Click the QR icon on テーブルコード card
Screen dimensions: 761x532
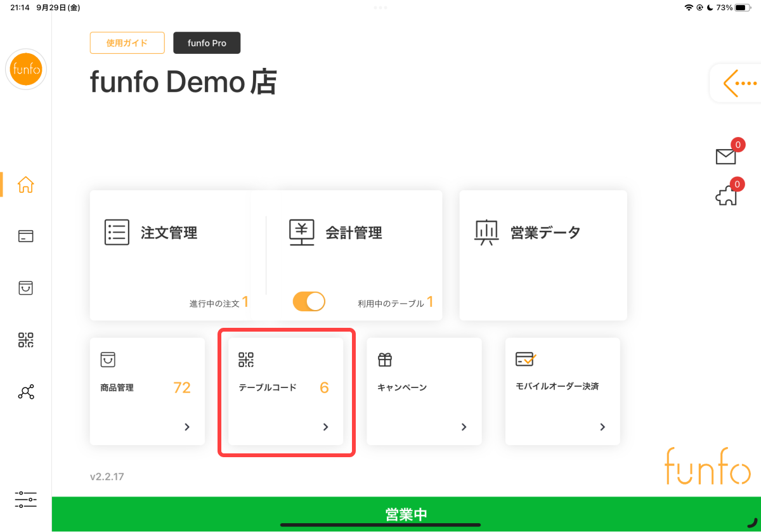point(246,360)
